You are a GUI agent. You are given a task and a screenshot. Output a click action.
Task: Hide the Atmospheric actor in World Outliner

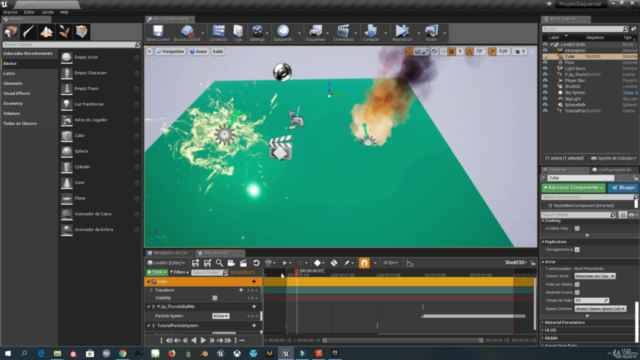point(545,50)
